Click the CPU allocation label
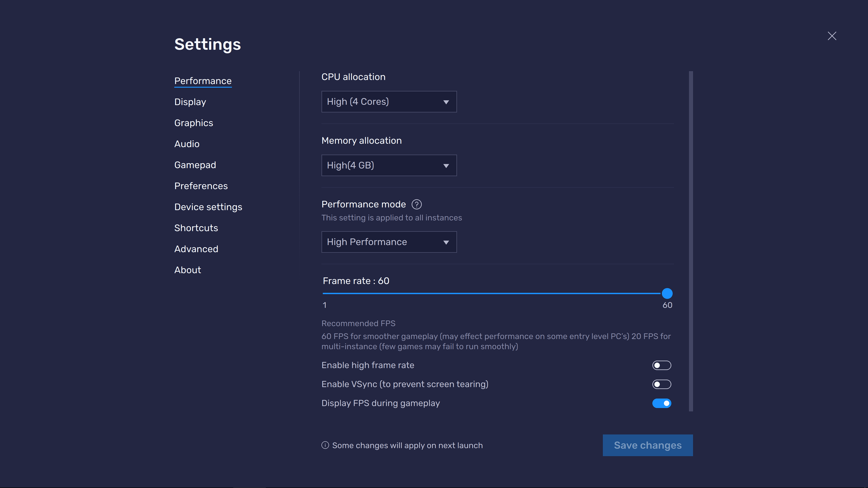The image size is (868, 488). [353, 77]
